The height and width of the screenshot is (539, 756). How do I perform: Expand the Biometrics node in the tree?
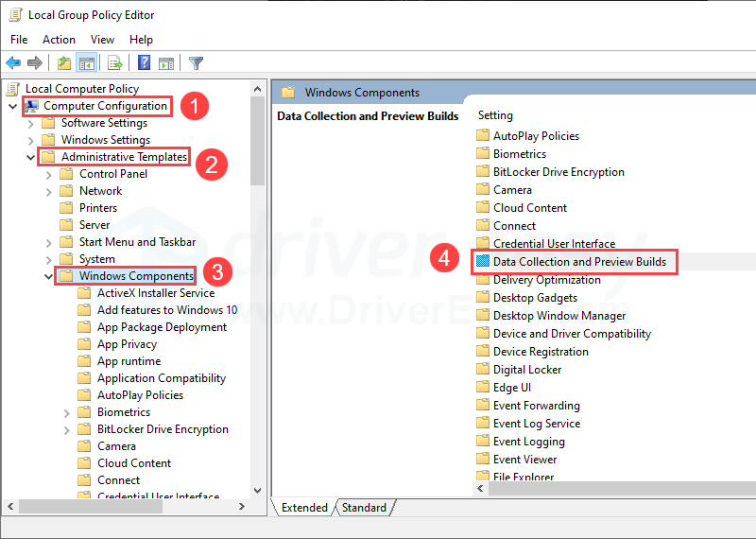coord(66,413)
